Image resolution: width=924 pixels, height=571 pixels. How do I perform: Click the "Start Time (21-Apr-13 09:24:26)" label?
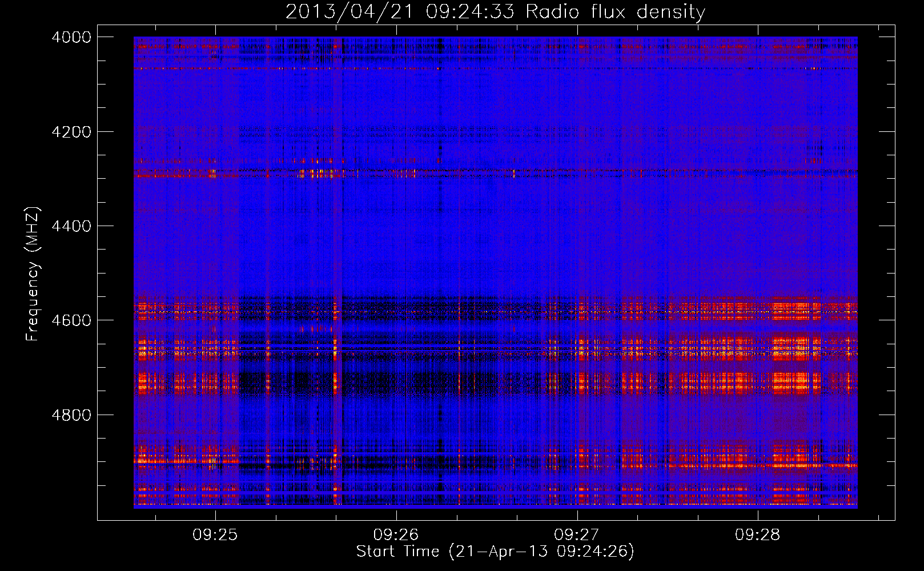click(x=495, y=552)
